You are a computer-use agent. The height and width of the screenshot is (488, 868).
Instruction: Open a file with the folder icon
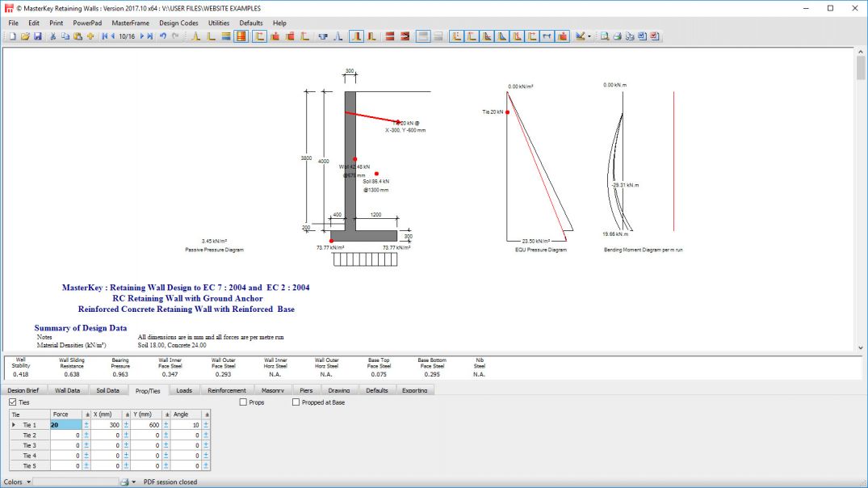[25, 36]
